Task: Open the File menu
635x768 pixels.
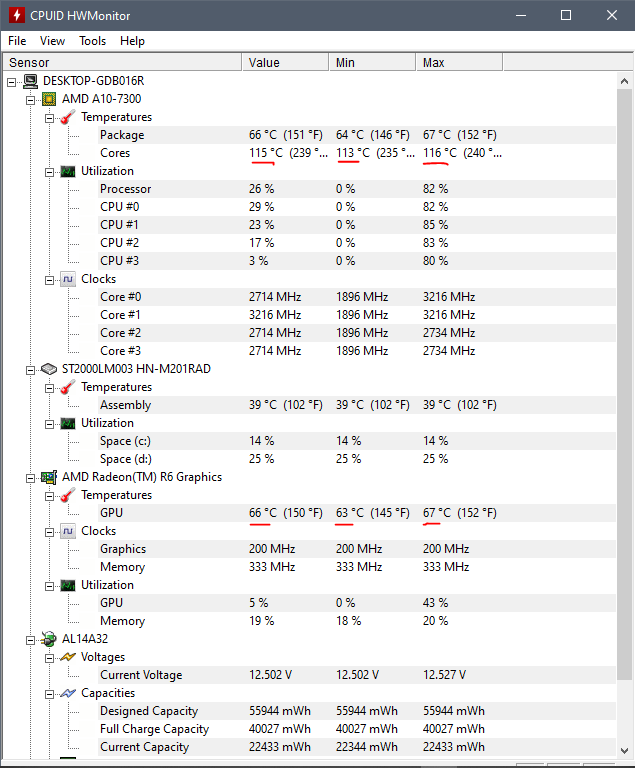Action: tap(17, 41)
